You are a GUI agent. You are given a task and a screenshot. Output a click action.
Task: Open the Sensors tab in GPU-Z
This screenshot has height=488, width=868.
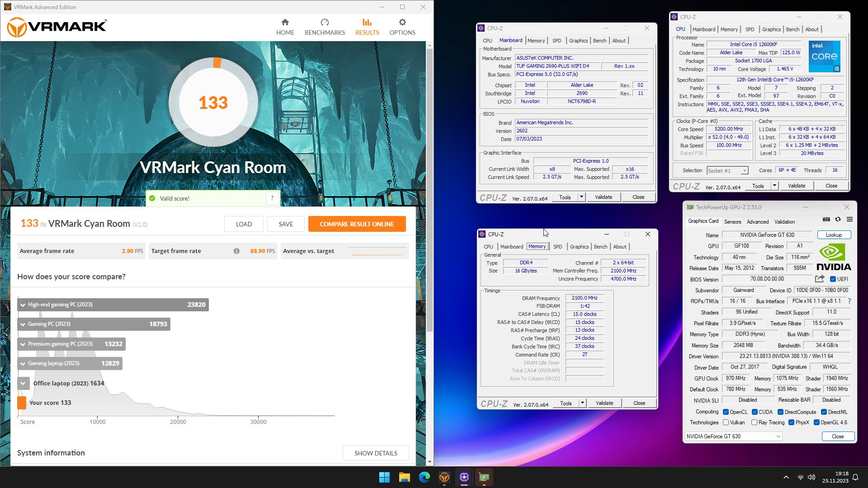732,222
